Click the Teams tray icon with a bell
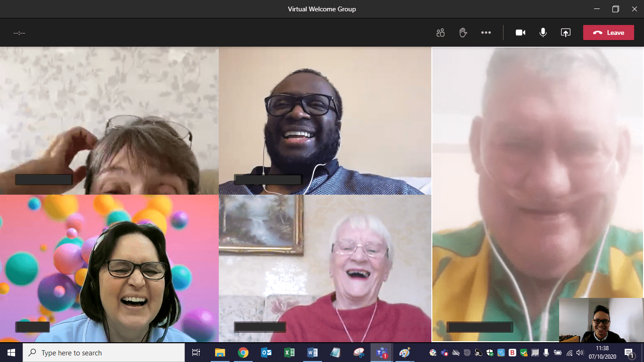The image size is (644, 362). click(444, 353)
